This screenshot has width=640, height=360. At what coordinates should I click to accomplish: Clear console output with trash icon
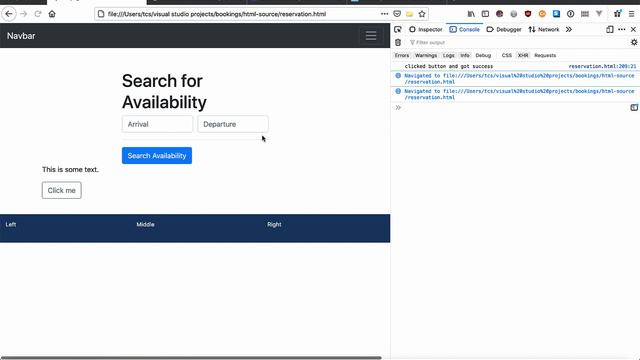tap(398, 42)
